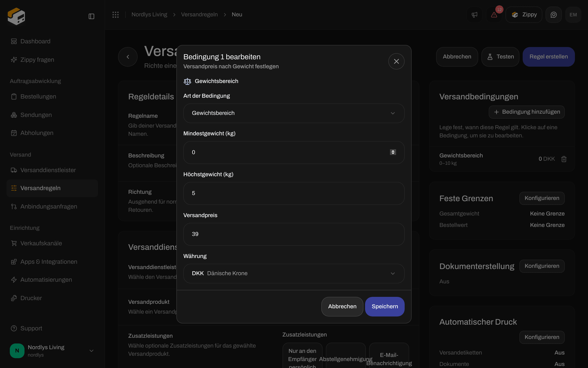Collapse the sidebar with the panel icon

[x=91, y=16]
